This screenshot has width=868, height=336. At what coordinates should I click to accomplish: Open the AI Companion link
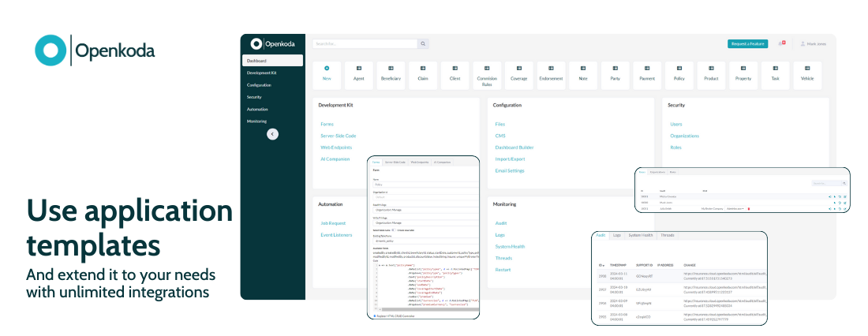point(335,159)
